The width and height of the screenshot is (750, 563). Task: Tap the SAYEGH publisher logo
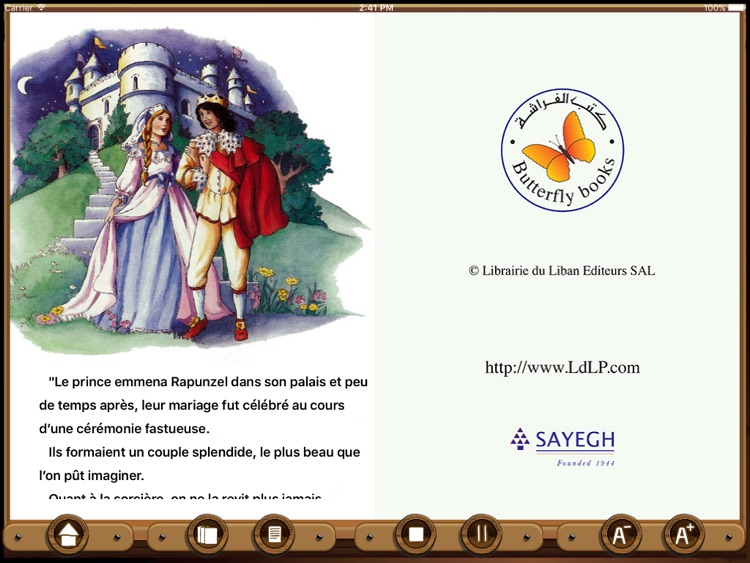click(x=562, y=446)
